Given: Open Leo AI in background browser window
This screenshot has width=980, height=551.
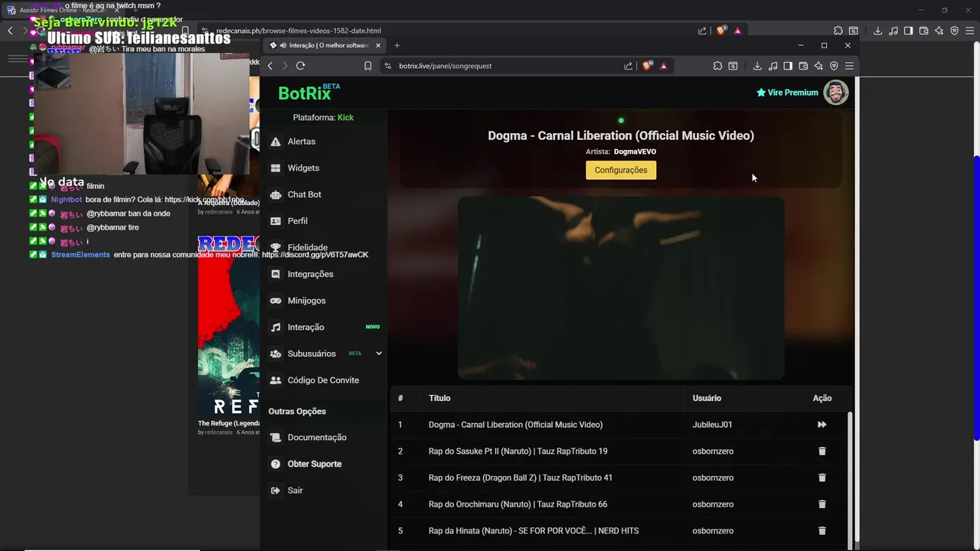Looking at the screenshot, I should coord(939,31).
